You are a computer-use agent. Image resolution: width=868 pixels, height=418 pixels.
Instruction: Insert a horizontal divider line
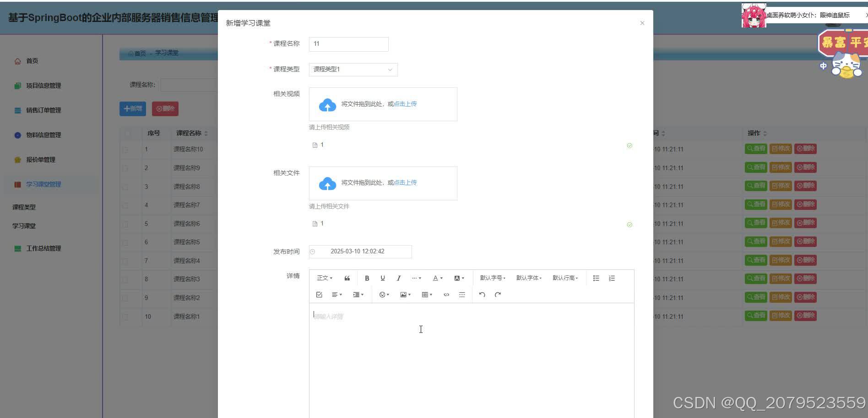(x=462, y=295)
